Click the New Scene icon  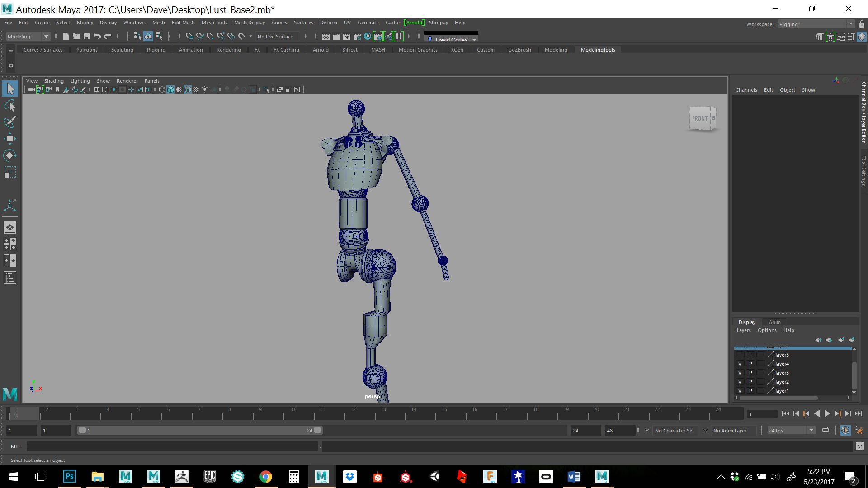tap(66, 36)
